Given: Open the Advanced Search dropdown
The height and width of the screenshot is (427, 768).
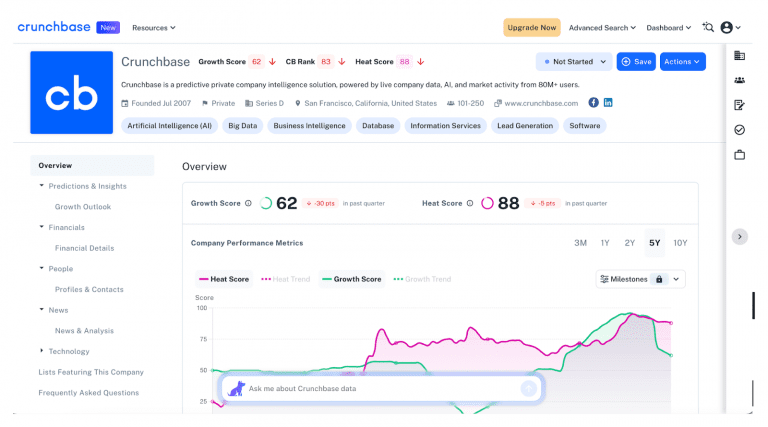Looking at the screenshot, I should pos(602,28).
